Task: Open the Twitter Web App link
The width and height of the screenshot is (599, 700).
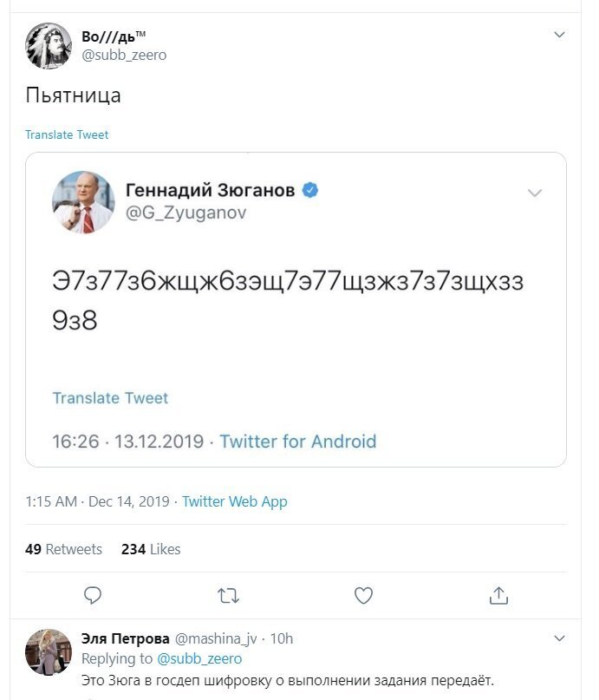Action: (x=235, y=501)
